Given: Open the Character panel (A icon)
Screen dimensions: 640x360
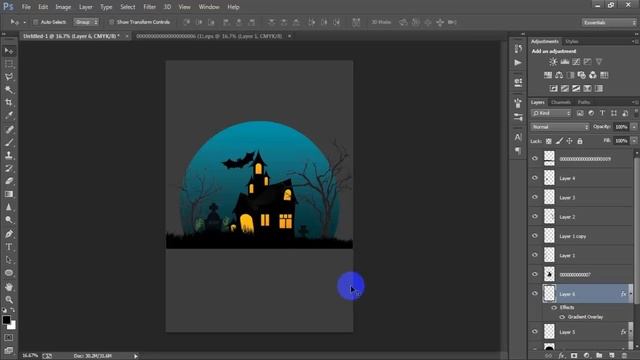Looking at the screenshot, I should (518, 137).
